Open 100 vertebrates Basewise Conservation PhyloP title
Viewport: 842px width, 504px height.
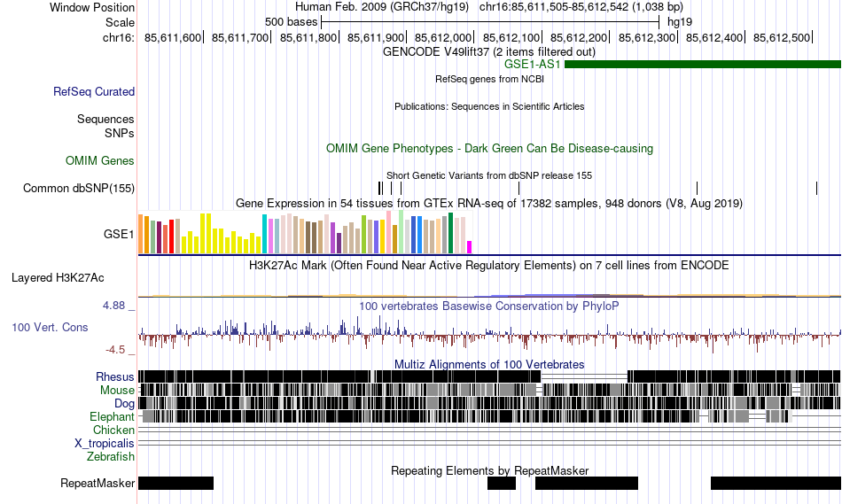click(489, 306)
